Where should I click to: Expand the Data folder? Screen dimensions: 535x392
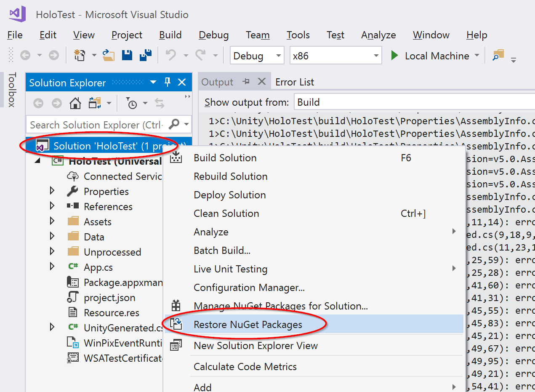pyautogui.click(x=52, y=237)
